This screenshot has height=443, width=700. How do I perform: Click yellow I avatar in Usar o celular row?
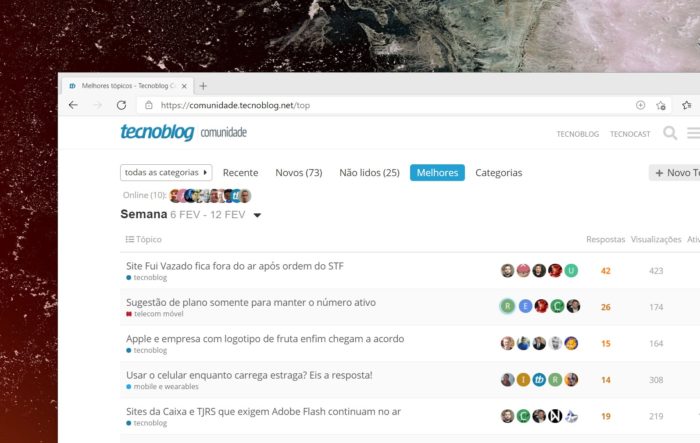coord(523,380)
